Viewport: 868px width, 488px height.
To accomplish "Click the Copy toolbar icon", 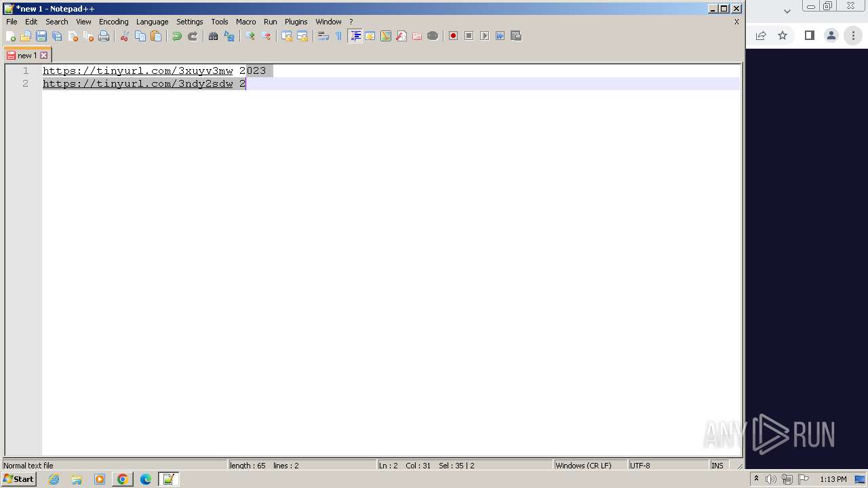I will (x=140, y=36).
